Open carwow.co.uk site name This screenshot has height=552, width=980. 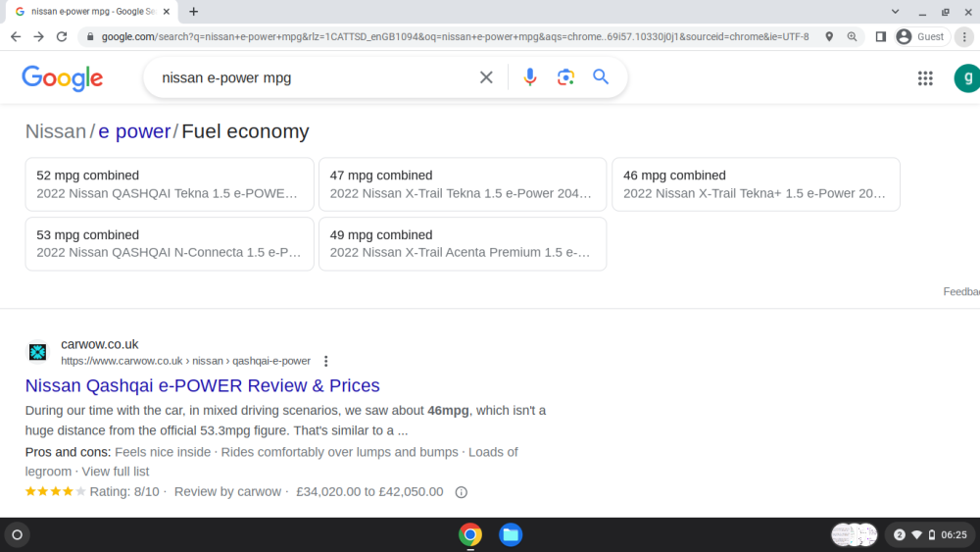pos(99,344)
